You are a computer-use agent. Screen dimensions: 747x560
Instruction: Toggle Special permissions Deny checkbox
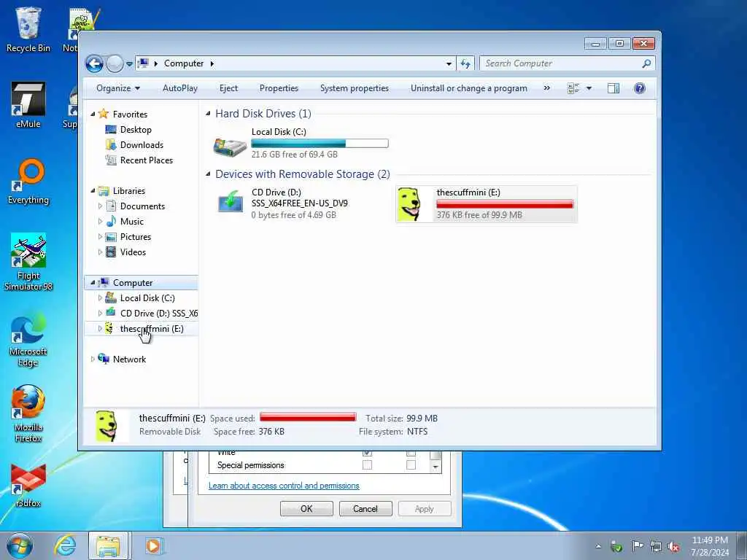tap(411, 464)
